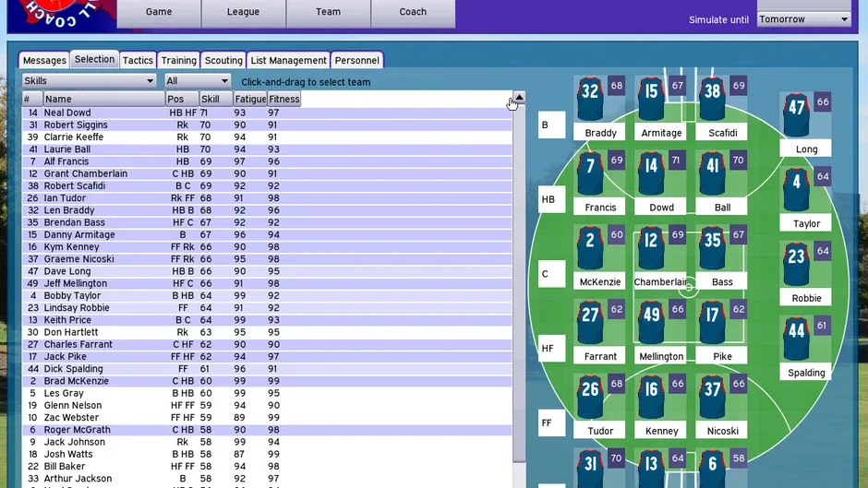Select Braddy's number 32 jersey
The image size is (868, 488).
click(x=589, y=99)
